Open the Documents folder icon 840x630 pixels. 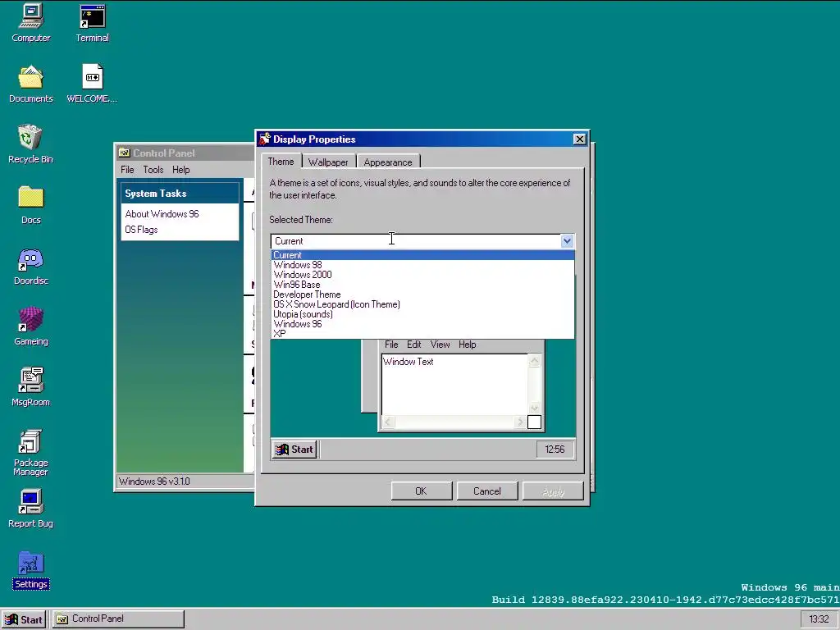click(30, 84)
